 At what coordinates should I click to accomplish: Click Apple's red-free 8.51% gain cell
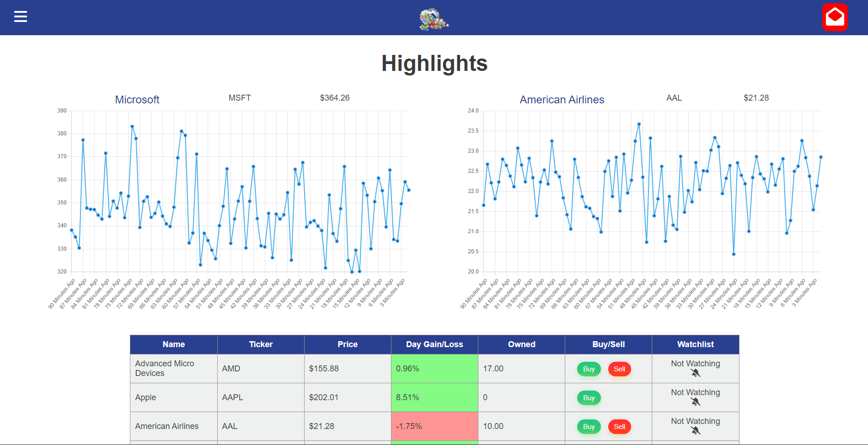434,397
